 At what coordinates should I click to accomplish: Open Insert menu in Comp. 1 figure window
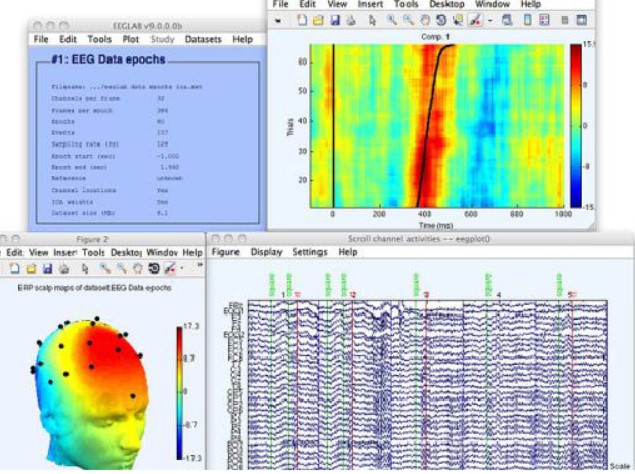point(370,4)
